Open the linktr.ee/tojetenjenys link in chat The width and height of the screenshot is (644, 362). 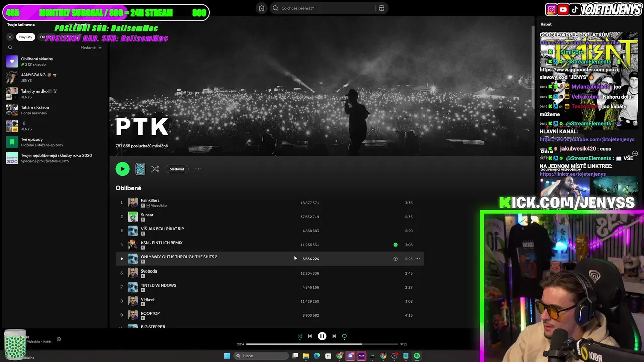coord(573,174)
